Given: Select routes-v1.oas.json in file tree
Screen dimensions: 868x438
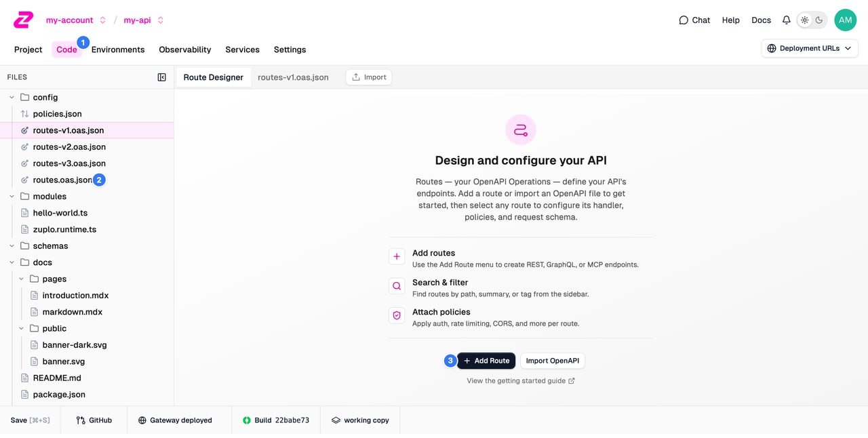Looking at the screenshot, I should pyautogui.click(x=87, y=130).
